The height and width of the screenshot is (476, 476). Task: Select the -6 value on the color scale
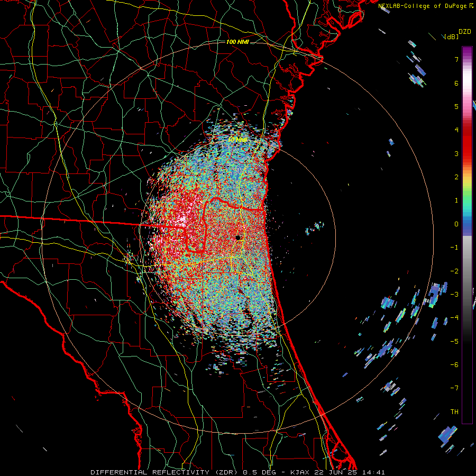pyautogui.click(x=454, y=365)
